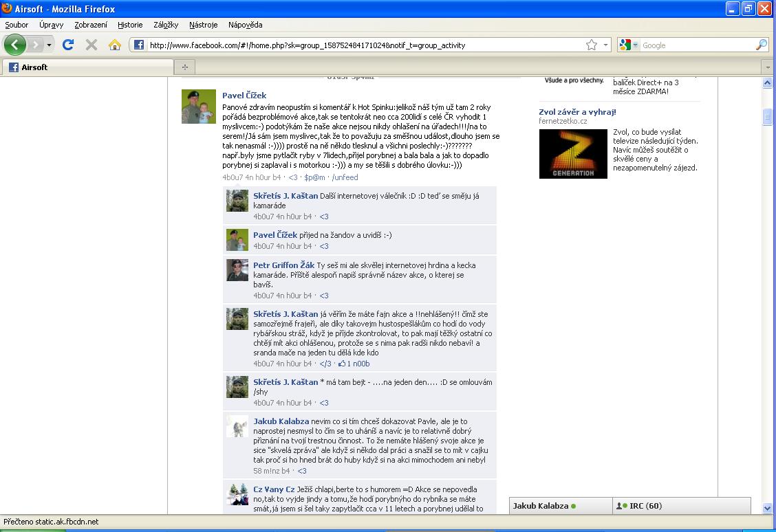Click the page's vertical scrollbar thumb

click(768, 118)
